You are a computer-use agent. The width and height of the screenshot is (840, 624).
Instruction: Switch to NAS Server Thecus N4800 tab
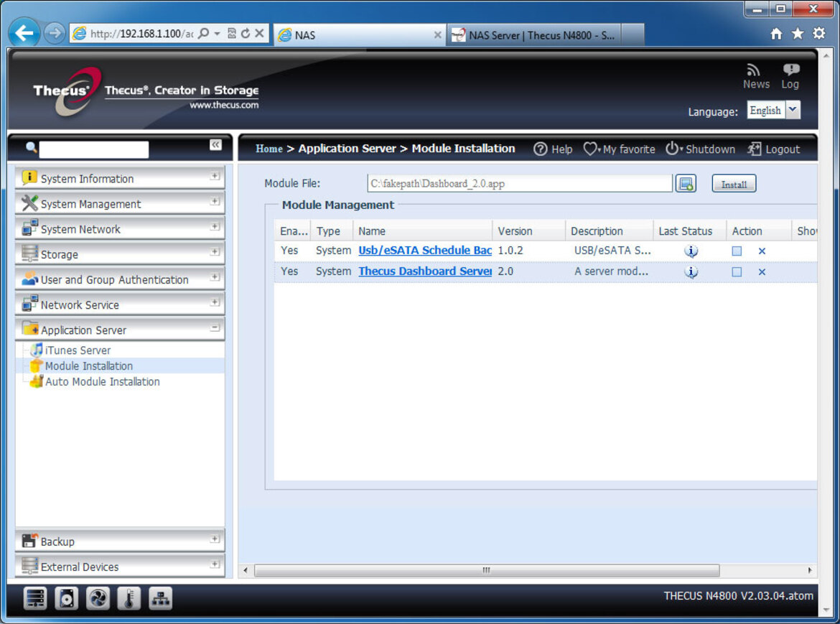point(533,34)
